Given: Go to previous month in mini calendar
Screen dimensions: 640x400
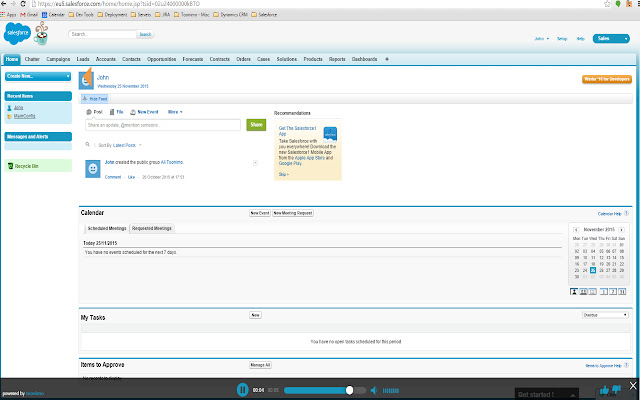Looking at the screenshot, I should (576, 230).
